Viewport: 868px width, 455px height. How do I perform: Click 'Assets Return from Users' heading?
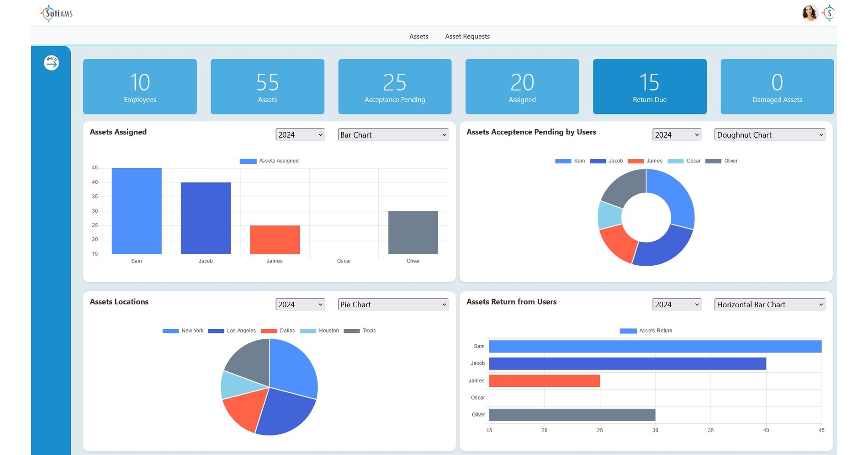511,302
